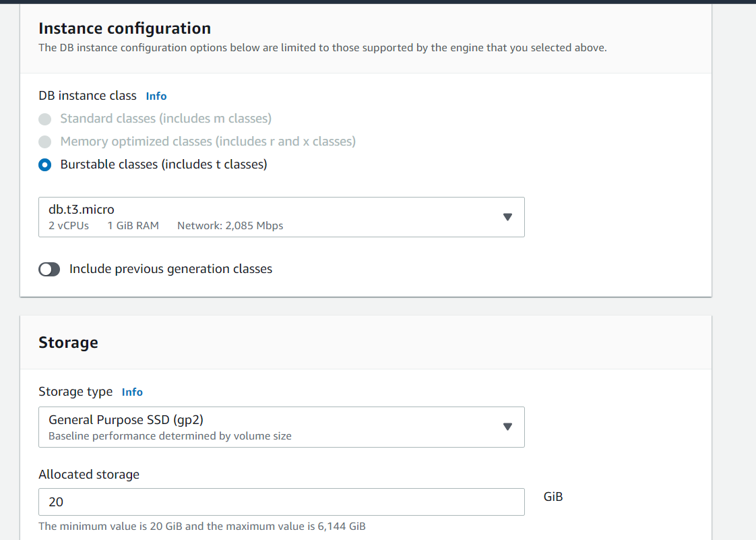Click the arrow icon of storage type dropdown
Image resolution: width=756 pixels, height=540 pixels.
tap(507, 427)
